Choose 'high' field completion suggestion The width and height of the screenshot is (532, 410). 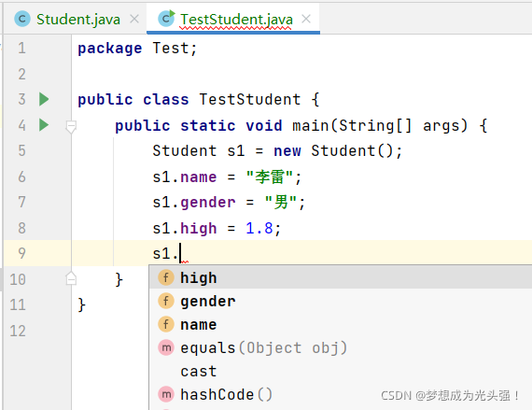tap(341, 277)
